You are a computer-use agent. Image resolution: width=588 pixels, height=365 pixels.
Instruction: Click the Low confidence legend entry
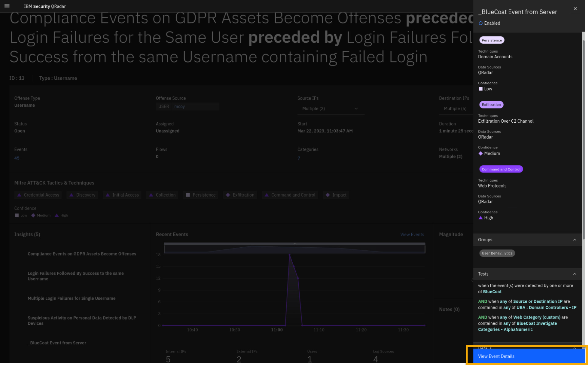point(21,215)
